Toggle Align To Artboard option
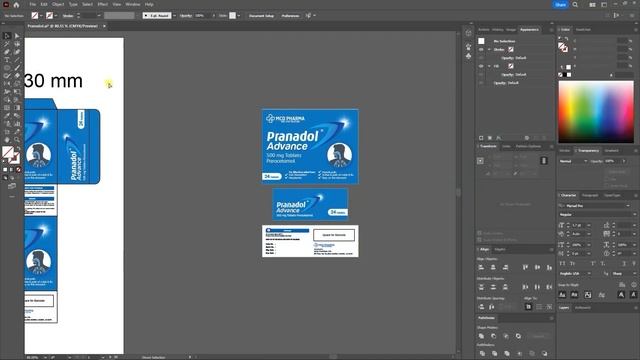Image resolution: width=640 pixels, height=360 pixels. coord(529,307)
